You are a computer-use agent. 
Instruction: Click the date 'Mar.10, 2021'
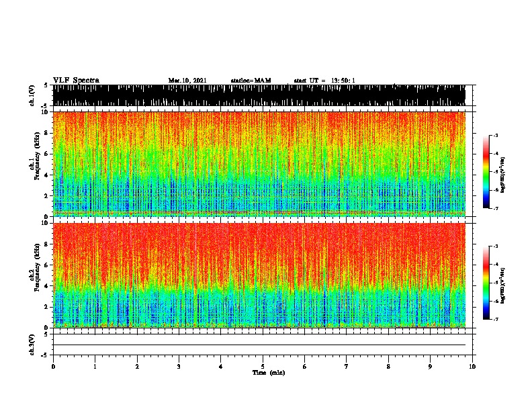187,81
